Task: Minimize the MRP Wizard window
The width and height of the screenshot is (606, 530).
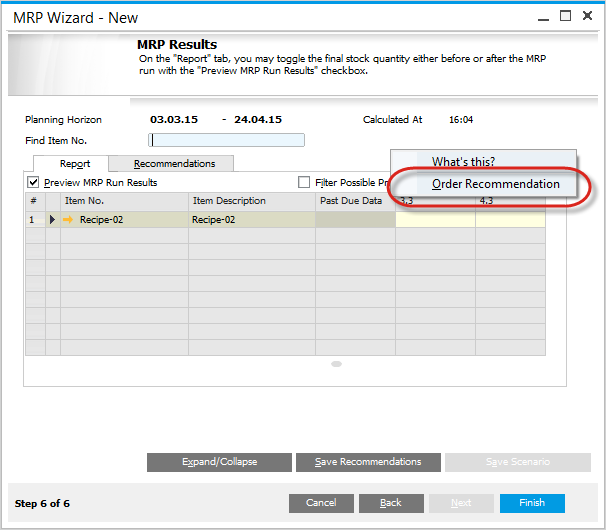Action: pos(541,16)
